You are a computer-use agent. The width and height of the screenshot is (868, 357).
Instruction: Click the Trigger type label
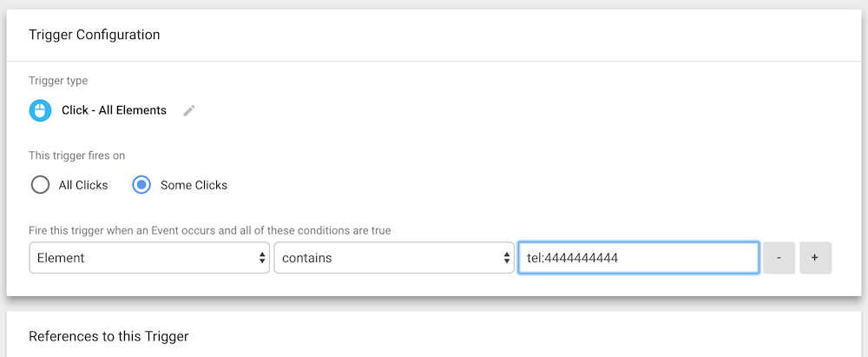tap(58, 81)
